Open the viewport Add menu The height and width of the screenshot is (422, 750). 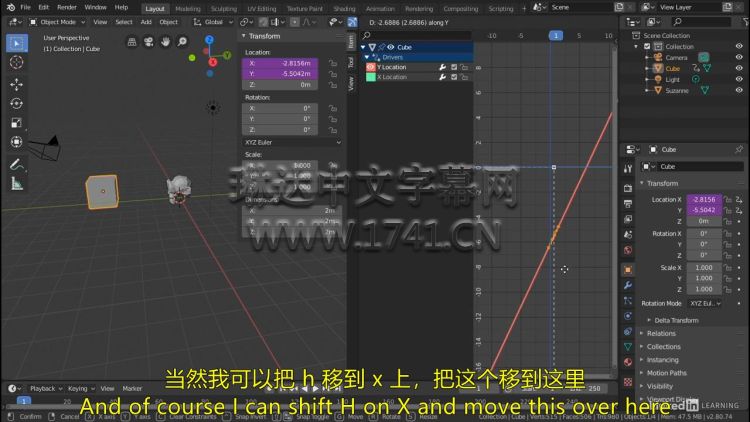tap(146, 22)
